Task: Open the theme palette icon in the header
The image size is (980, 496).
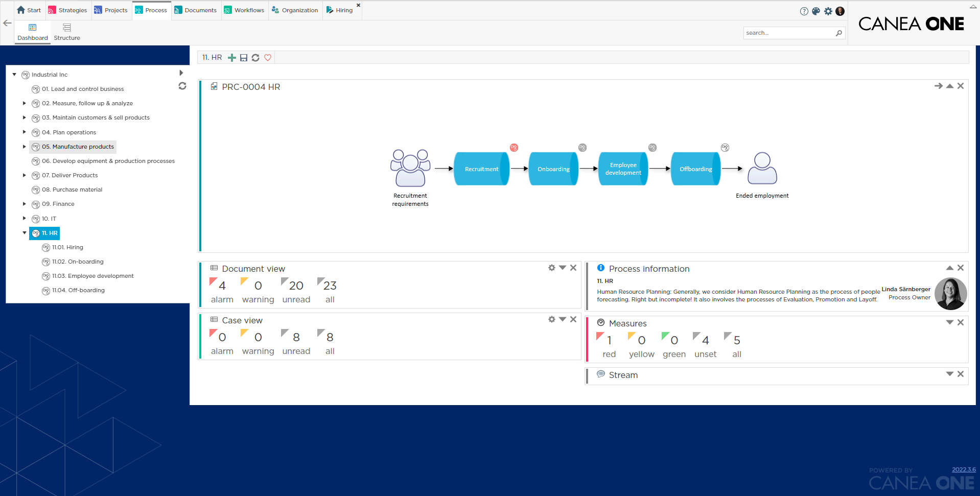Action: coord(816,11)
